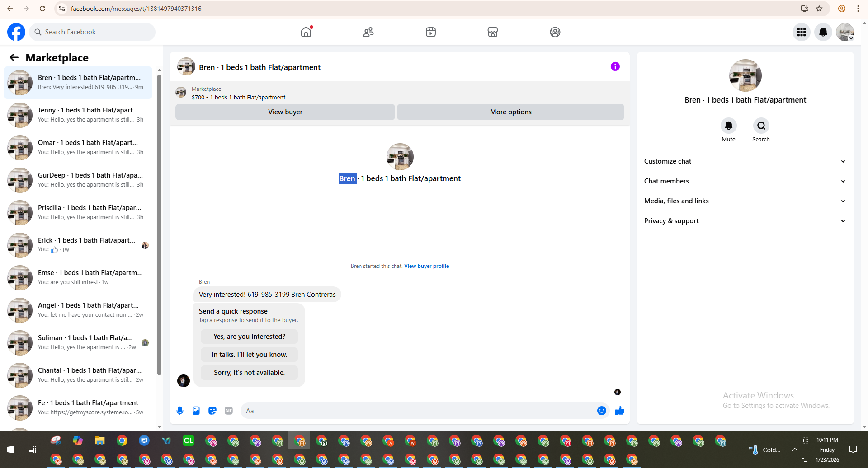This screenshot has height=468, width=868.
Task: Open GurDeep conversation in chat list
Action: tap(78, 180)
